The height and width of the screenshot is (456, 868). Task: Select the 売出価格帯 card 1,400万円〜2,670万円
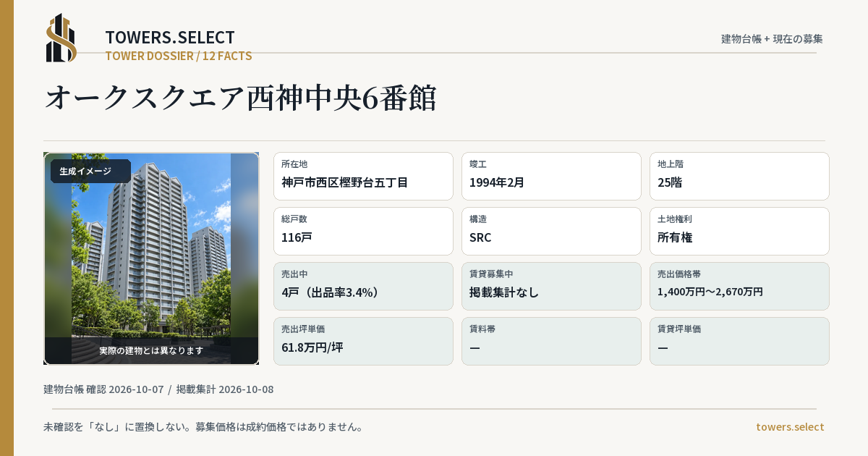739,286
